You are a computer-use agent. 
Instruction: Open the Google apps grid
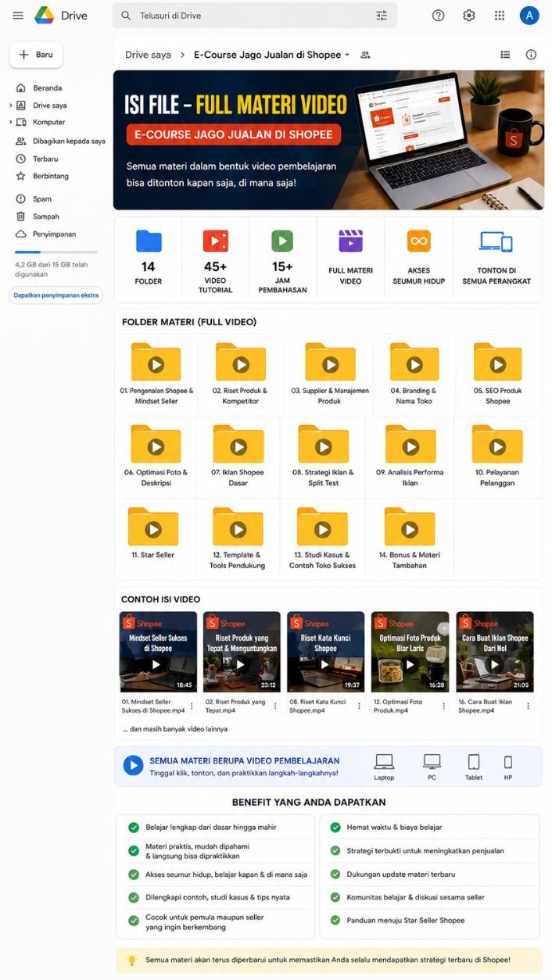500,16
